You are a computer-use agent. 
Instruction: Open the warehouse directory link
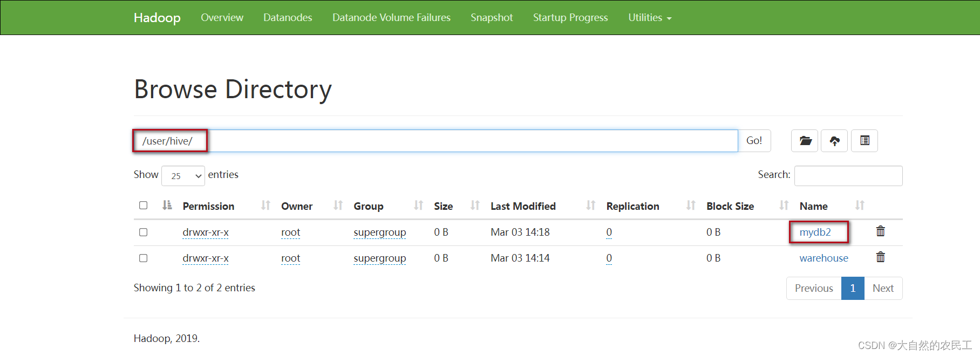click(x=824, y=258)
